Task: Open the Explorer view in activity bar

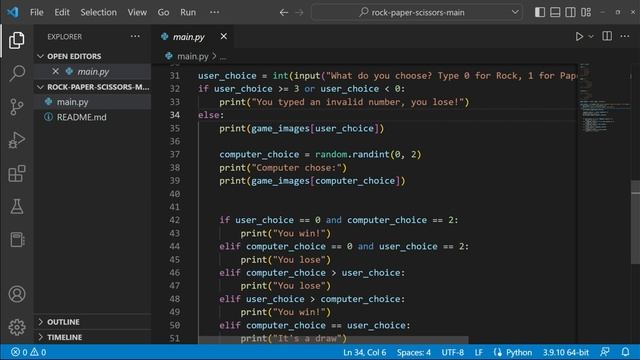Action: 17,40
